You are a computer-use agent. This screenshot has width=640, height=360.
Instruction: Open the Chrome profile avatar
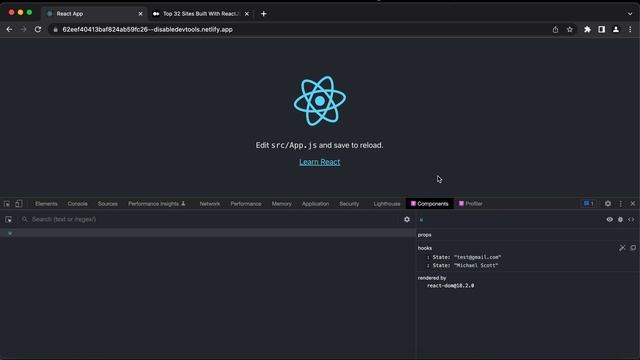click(616, 29)
